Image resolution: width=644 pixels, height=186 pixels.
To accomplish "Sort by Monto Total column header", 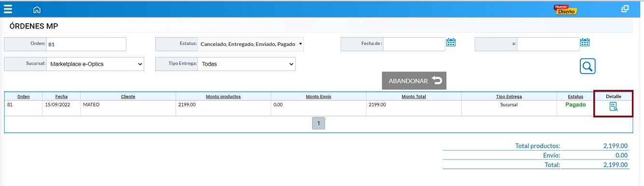I will pyautogui.click(x=413, y=97).
